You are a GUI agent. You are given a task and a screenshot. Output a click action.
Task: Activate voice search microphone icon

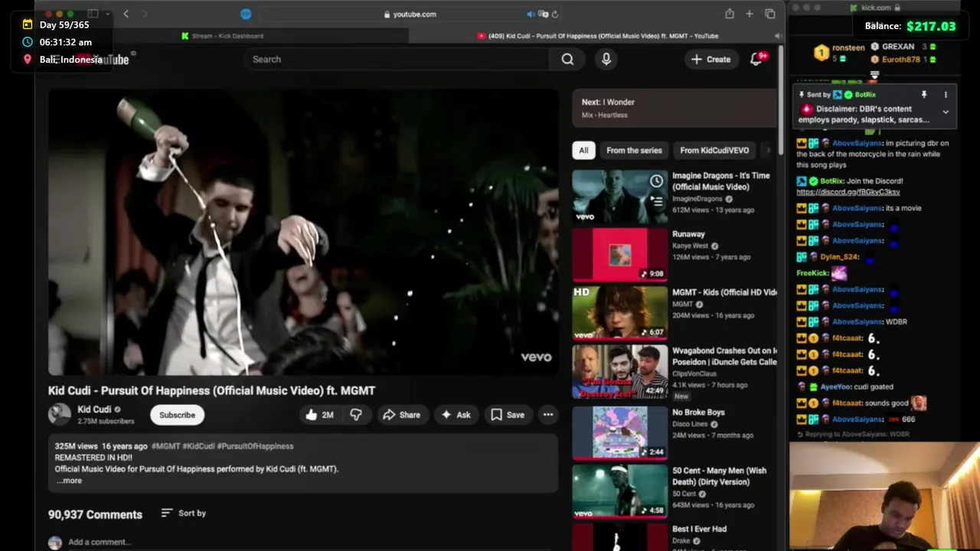(x=606, y=59)
